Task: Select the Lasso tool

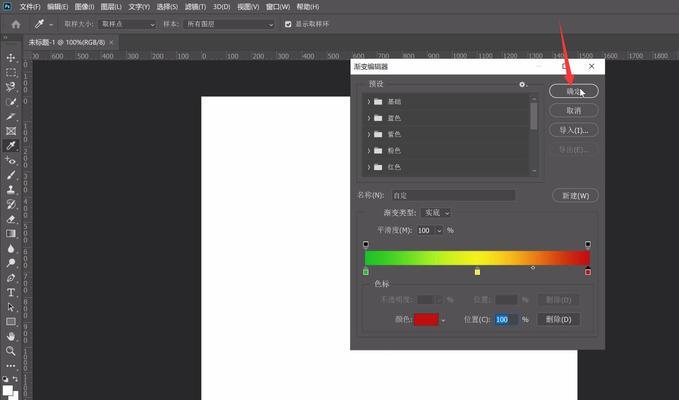Action: pyautogui.click(x=11, y=87)
